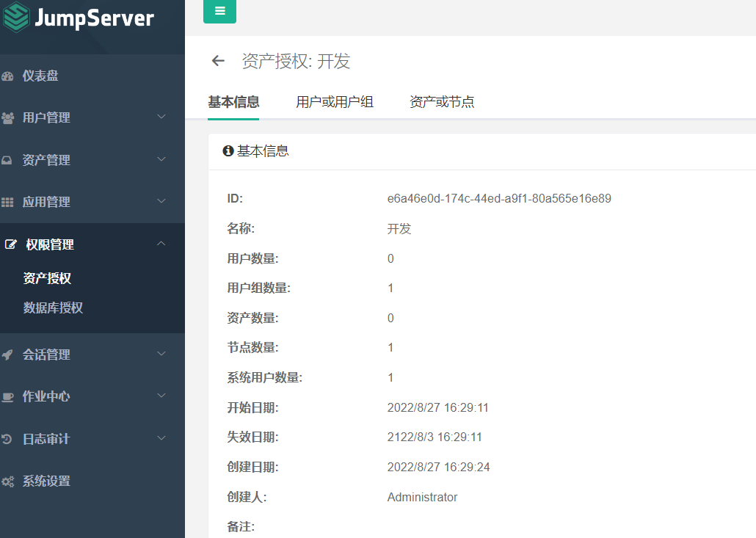Screen dimensions: 756x538
Task: Switch to the 用户或用户组 tab
Action: [x=335, y=102]
